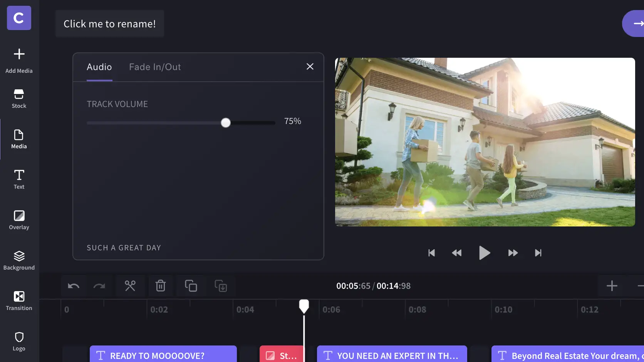
Task: Click the timeline playhead marker
Action: [x=304, y=306]
